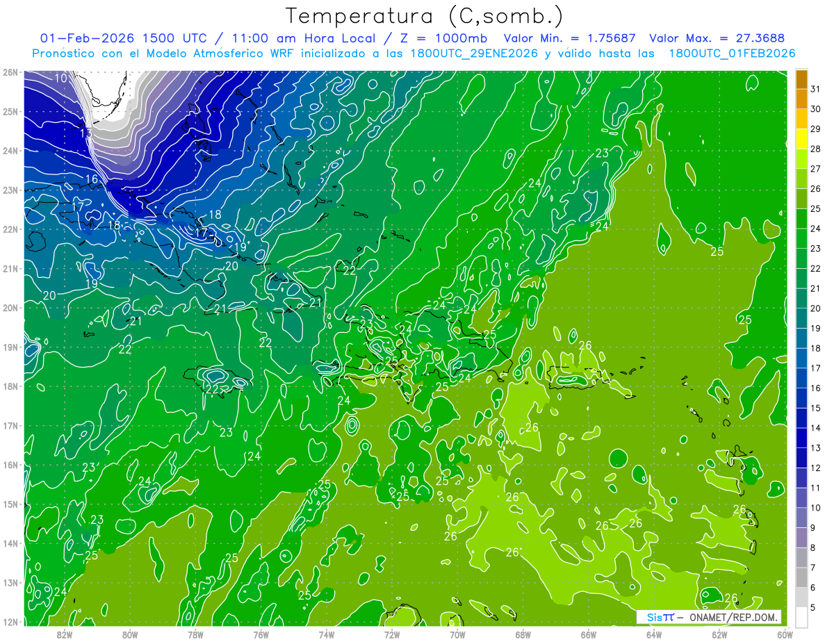
Task: Click the '15' value on the color legend
Action: [x=816, y=408]
